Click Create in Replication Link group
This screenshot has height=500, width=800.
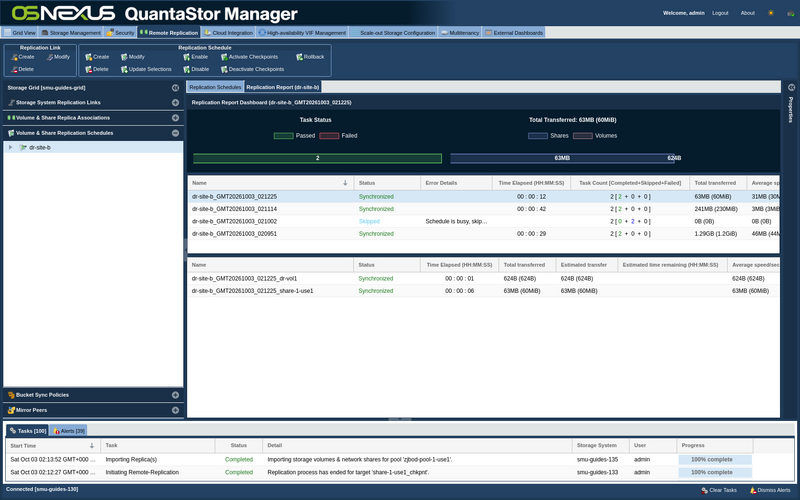tap(23, 57)
